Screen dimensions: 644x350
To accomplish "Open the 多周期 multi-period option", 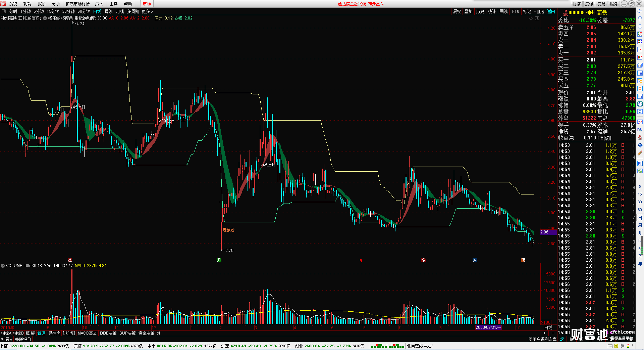I will pyautogui.click(x=133, y=11).
